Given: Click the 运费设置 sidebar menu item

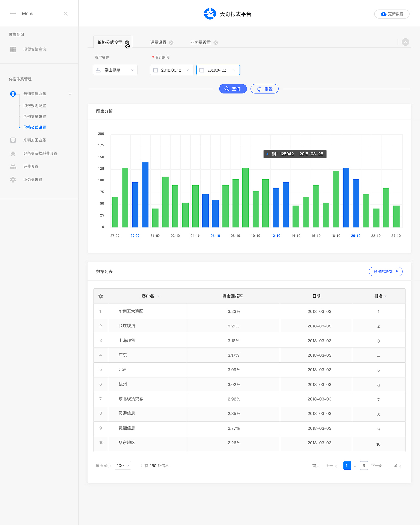Looking at the screenshot, I should [x=31, y=166].
